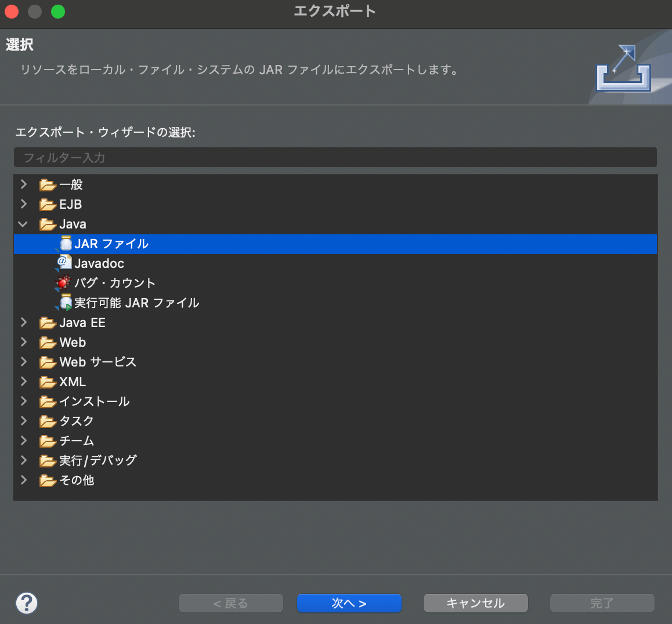Image resolution: width=672 pixels, height=624 pixels.
Task: Click the タスク folder icon
Action: (48, 422)
